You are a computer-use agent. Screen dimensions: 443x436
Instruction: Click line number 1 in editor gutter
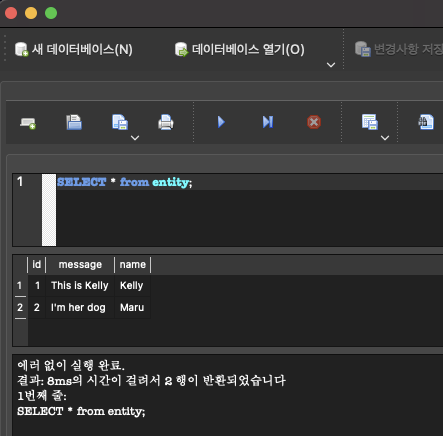(x=20, y=182)
